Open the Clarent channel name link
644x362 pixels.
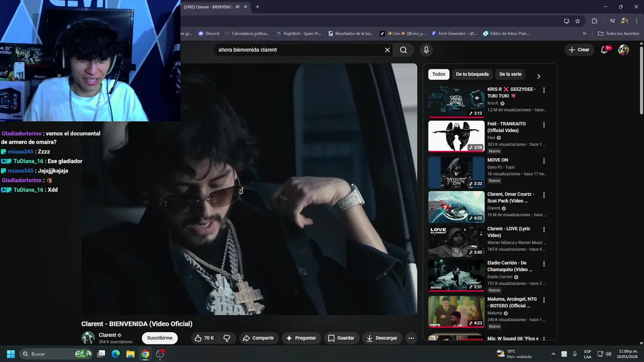point(108,335)
